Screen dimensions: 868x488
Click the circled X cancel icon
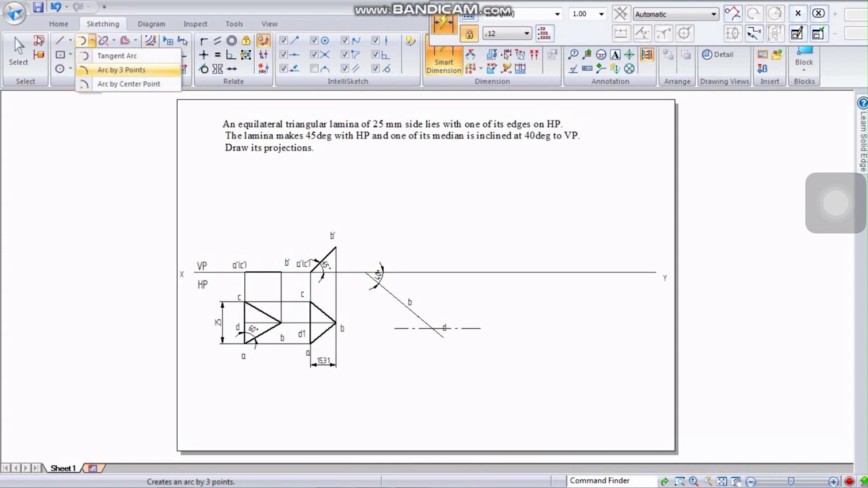click(x=818, y=13)
